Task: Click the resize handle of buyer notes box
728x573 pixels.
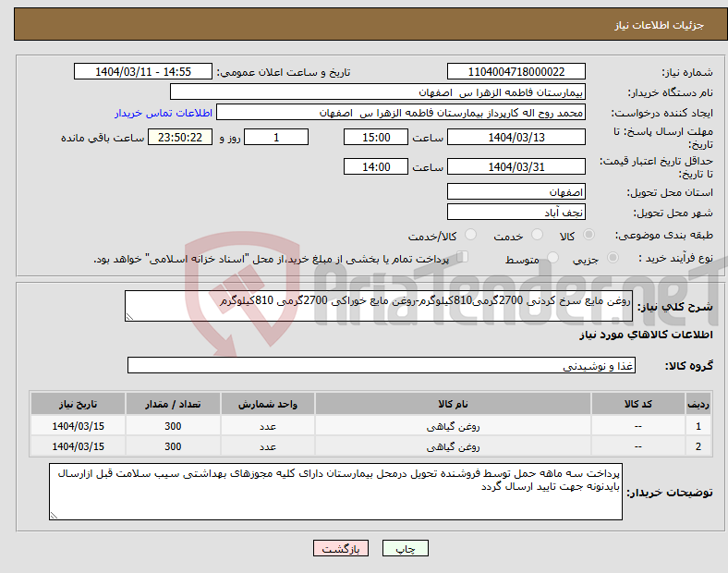Action: pos(54,515)
